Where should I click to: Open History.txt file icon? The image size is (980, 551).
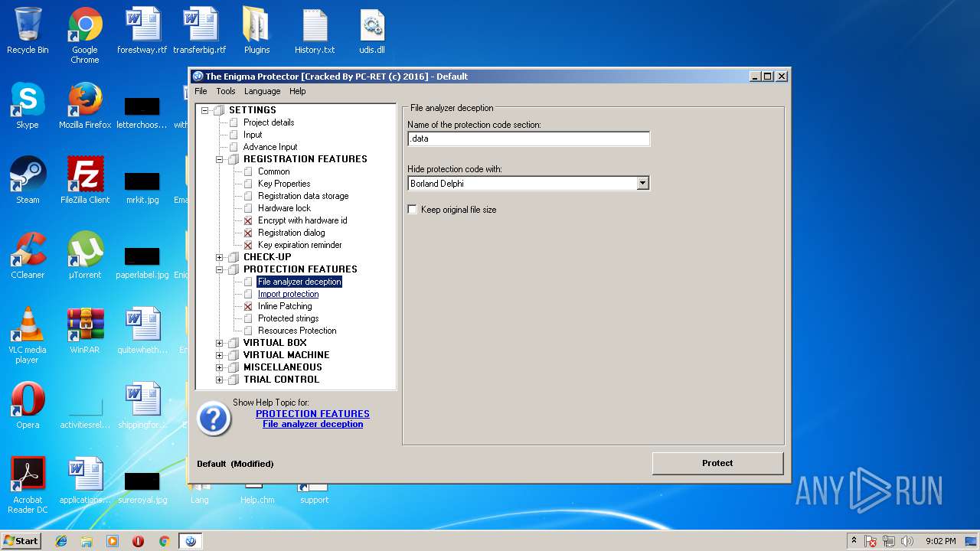click(315, 31)
